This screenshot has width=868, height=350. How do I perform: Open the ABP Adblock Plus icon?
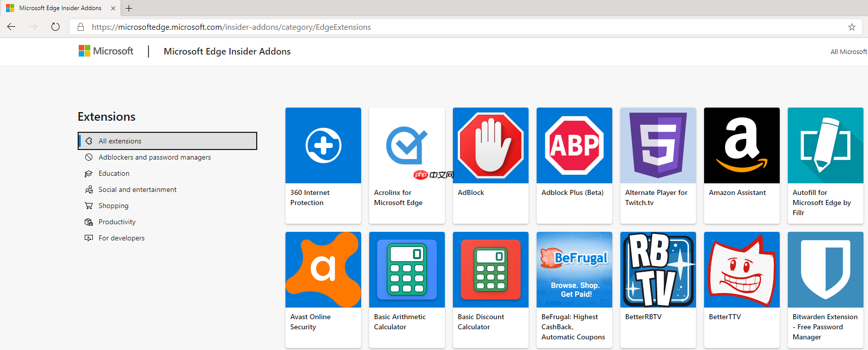click(x=574, y=145)
